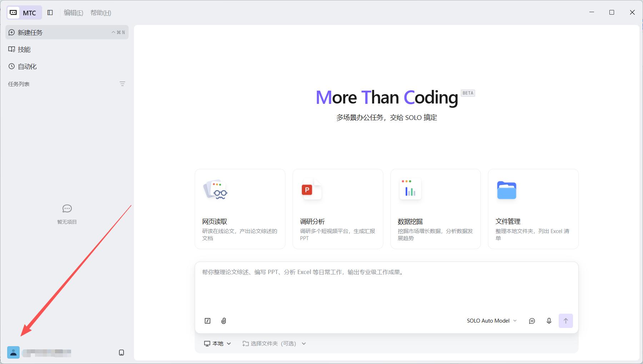
Task: Open the 选择文件夹 (可选) dropdown
Action: click(x=274, y=344)
